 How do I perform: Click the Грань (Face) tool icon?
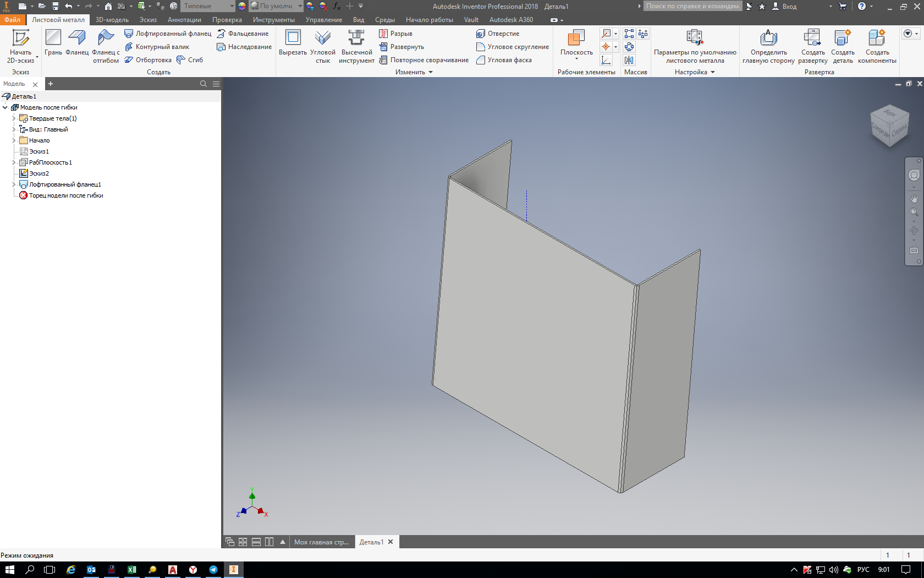point(53,39)
